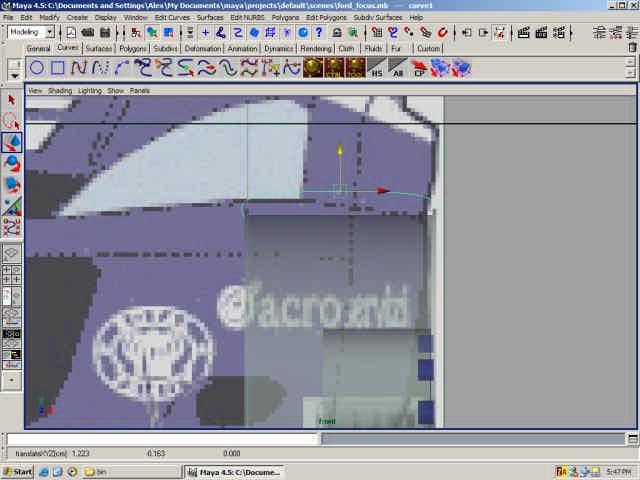Open the Modeling menu set dropdown

tap(30, 32)
